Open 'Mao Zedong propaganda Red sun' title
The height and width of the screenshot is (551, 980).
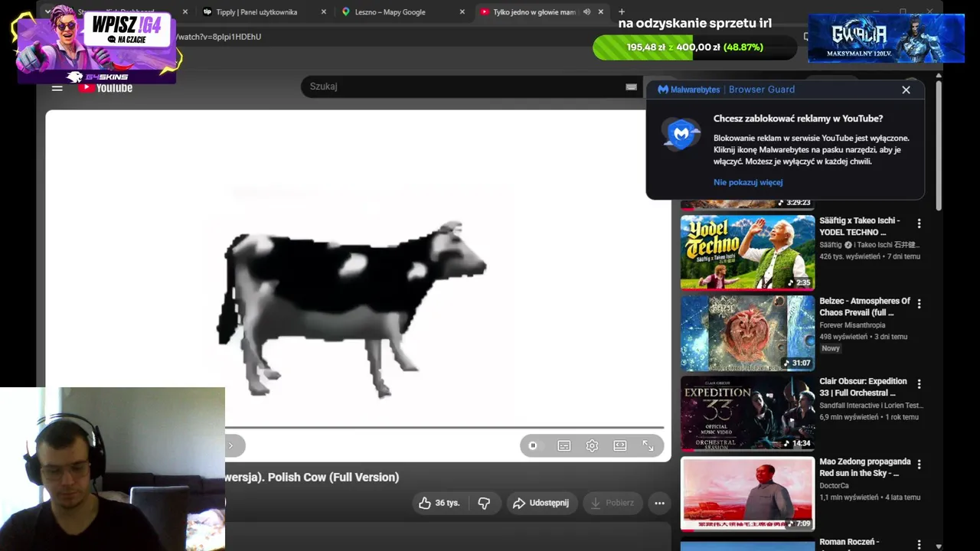click(x=864, y=468)
